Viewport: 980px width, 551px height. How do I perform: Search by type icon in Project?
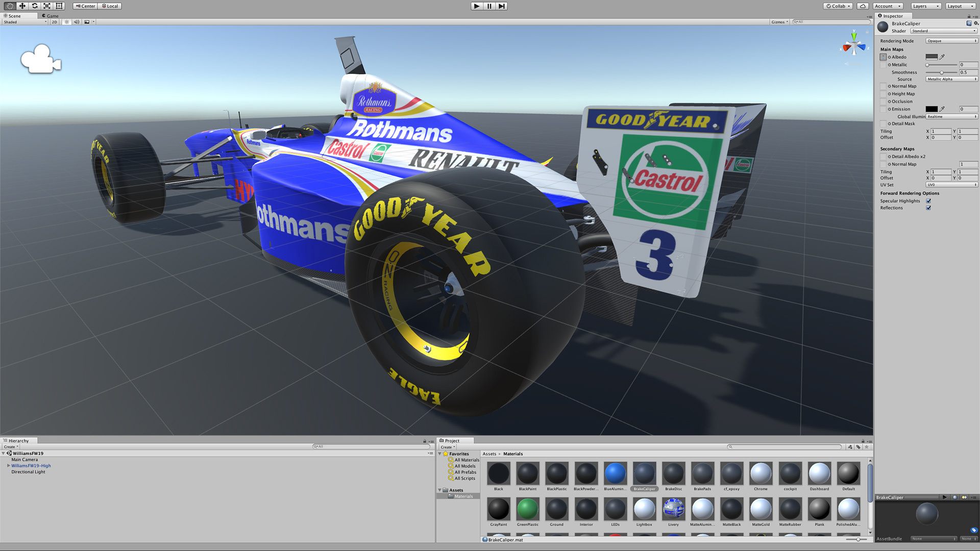click(x=850, y=447)
